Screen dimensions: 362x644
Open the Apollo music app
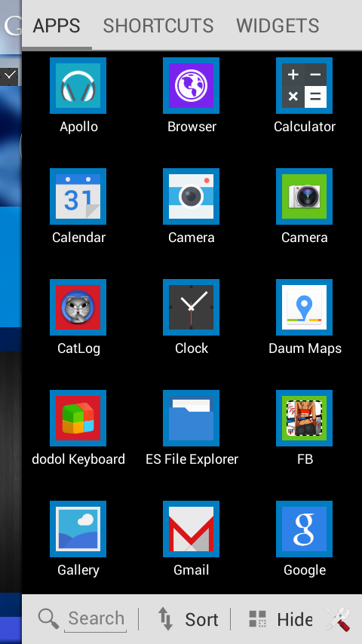78,85
